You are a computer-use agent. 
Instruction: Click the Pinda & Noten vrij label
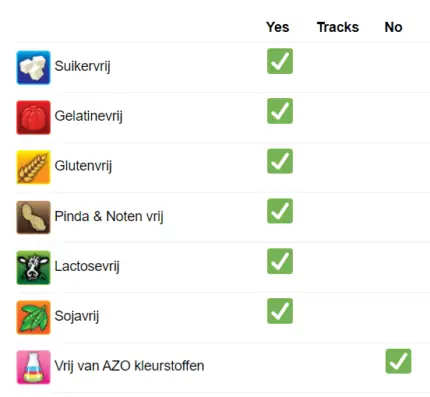[x=109, y=216]
